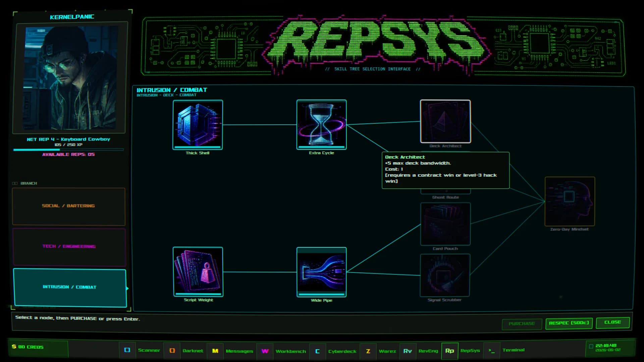Click the 80 CREDS balance display
644x362 pixels.
pyautogui.click(x=31, y=347)
